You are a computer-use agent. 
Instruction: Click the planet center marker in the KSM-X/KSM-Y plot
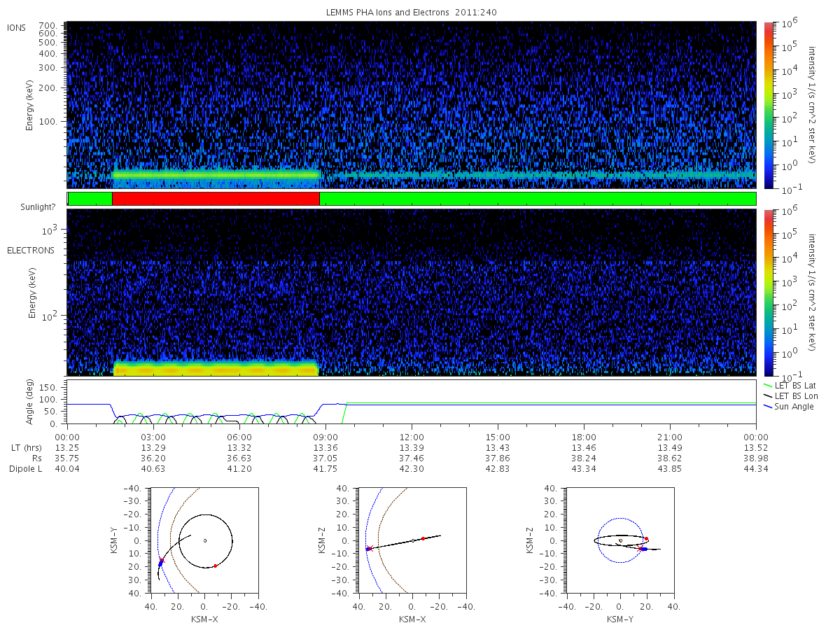pos(205,540)
